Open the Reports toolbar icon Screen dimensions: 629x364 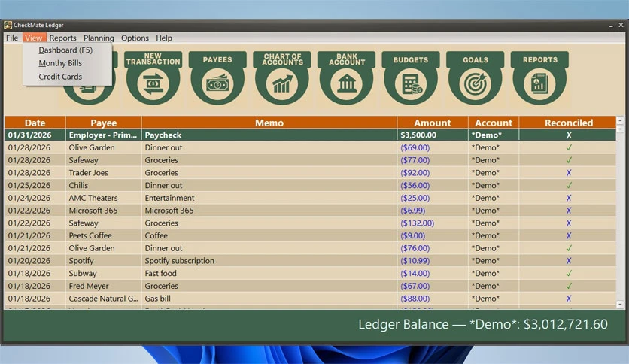pos(539,78)
